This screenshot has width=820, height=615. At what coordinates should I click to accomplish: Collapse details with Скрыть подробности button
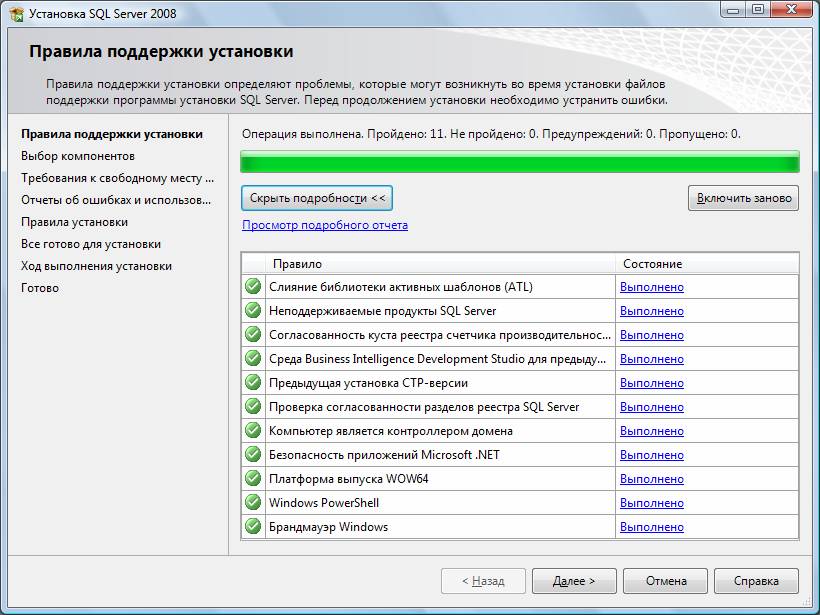tap(317, 198)
